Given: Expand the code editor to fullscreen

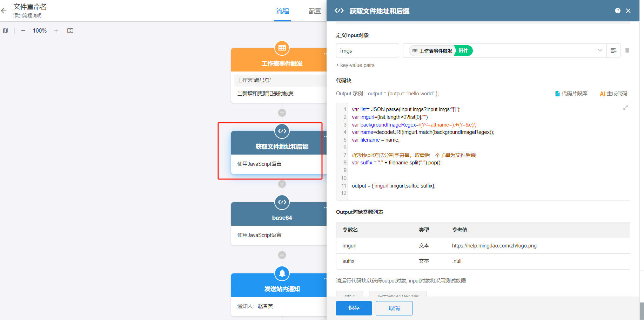Looking at the screenshot, I should click(x=625, y=108).
